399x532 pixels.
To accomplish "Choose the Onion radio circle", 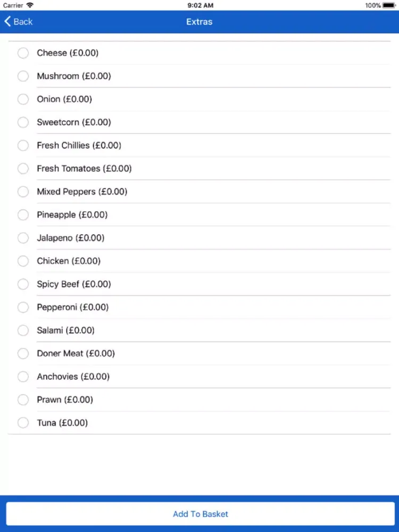I will click(x=23, y=99).
